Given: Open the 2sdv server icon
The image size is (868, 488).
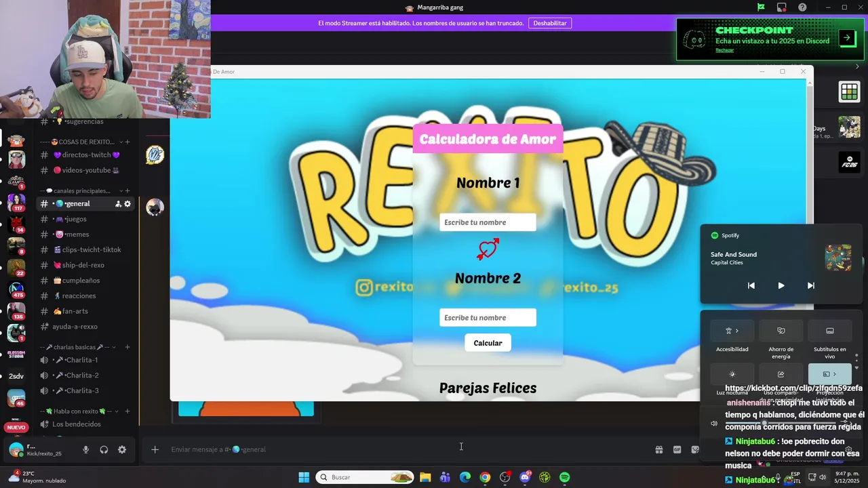Looking at the screenshot, I should (x=16, y=375).
